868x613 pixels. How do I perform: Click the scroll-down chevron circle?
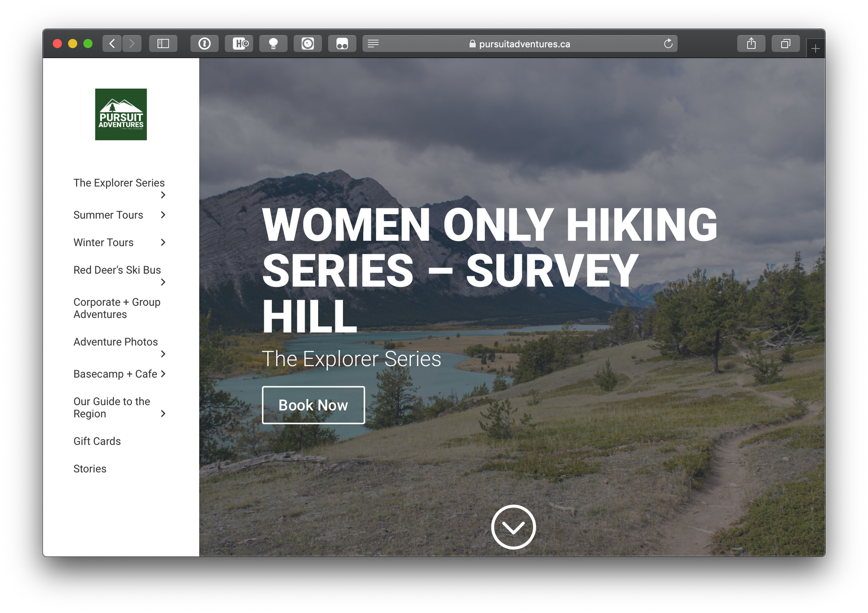[x=514, y=527]
